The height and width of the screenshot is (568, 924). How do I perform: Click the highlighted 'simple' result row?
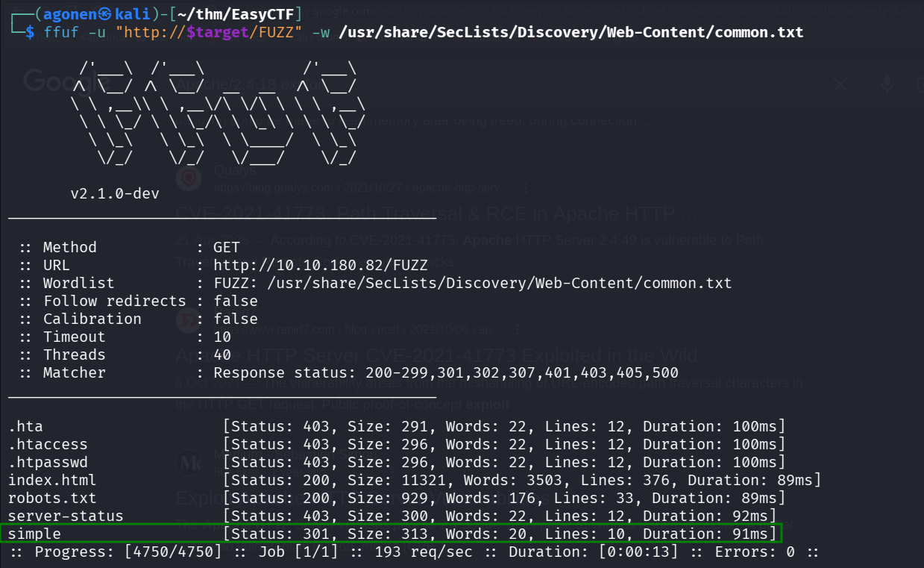[x=391, y=534]
